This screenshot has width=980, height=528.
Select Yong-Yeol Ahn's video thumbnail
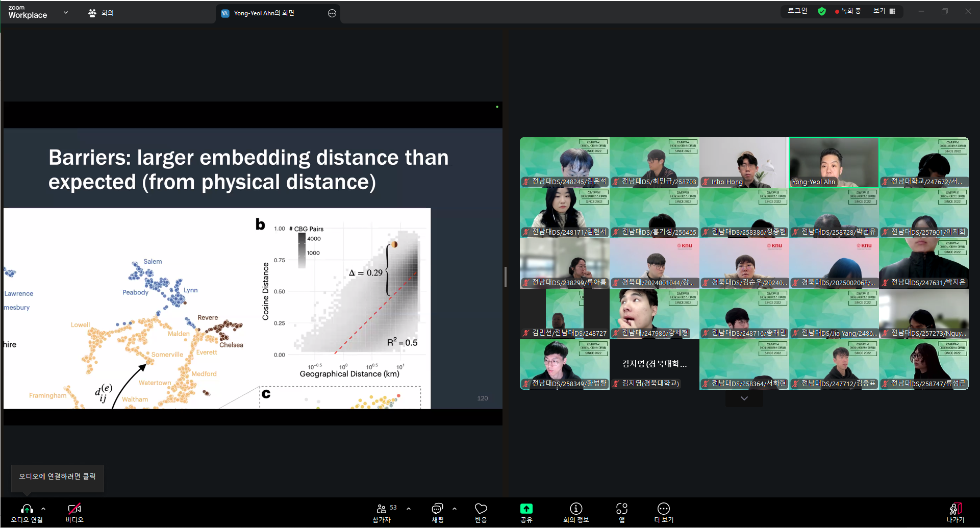tap(834, 162)
